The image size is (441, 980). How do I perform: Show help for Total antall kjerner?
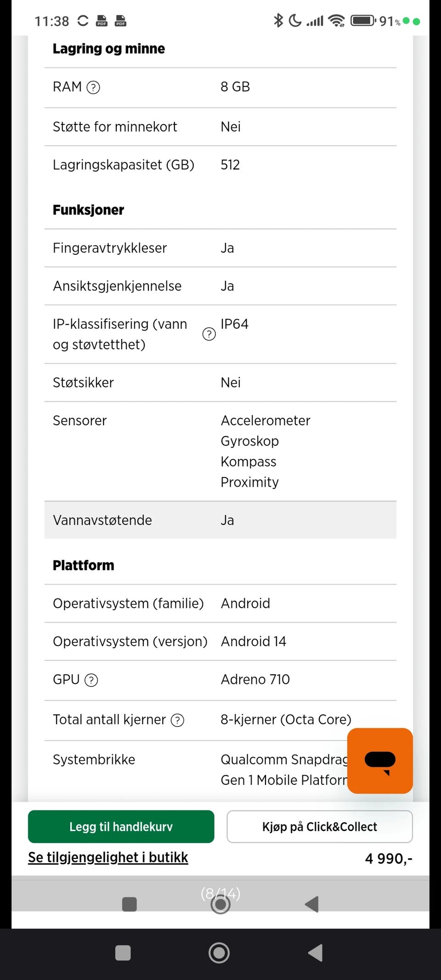coord(177,720)
